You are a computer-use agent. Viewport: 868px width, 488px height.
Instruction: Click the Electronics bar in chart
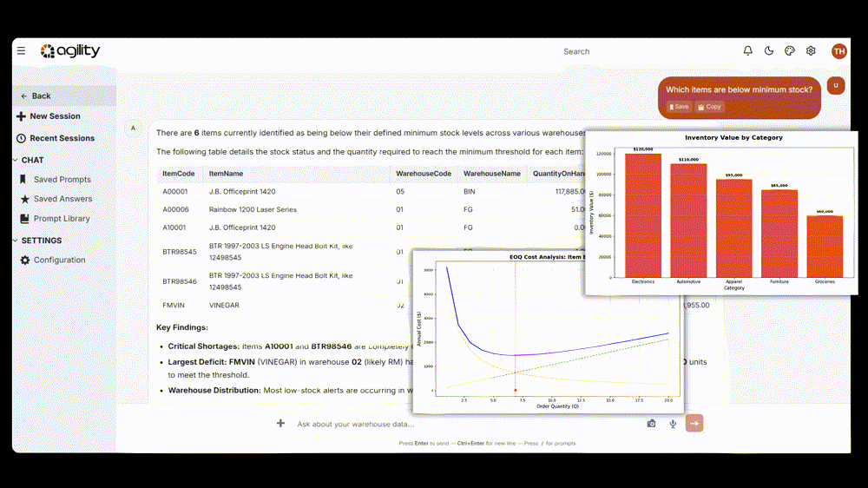(x=642, y=215)
